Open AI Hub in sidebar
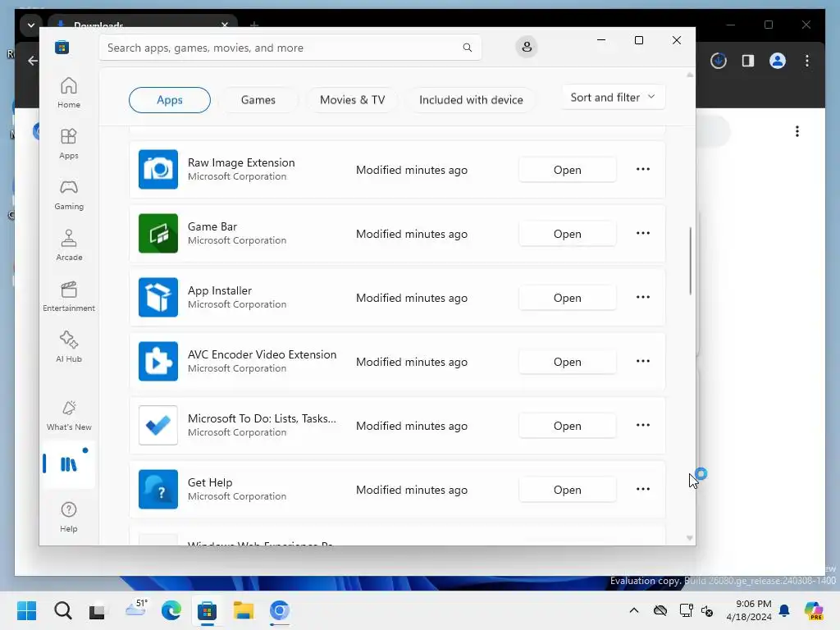840x630 pixels. coord(69,347)
